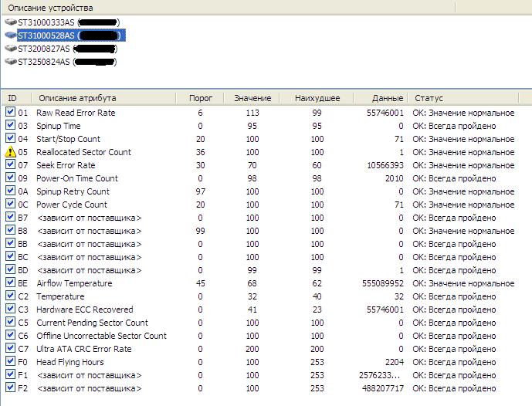532x406 pixels.
Task: Pick ST3200827AS from the device list
Action: click(x=67, y=49)
